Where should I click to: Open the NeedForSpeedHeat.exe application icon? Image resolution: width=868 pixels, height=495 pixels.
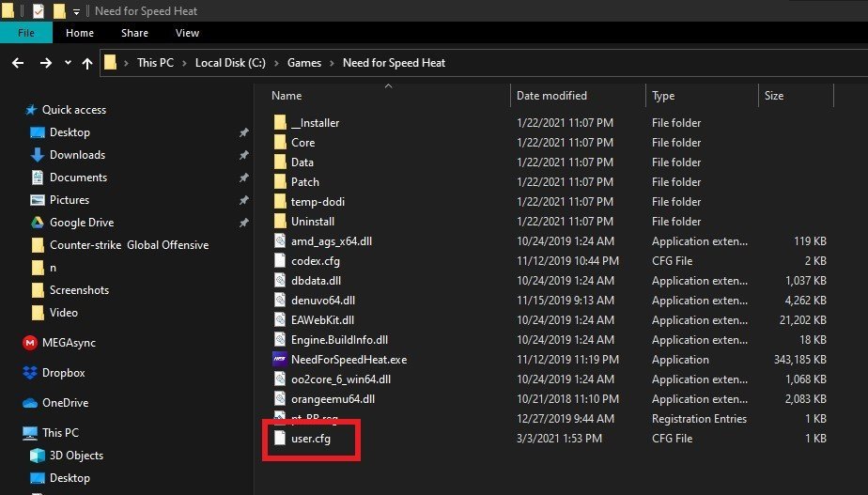[279, 360]
